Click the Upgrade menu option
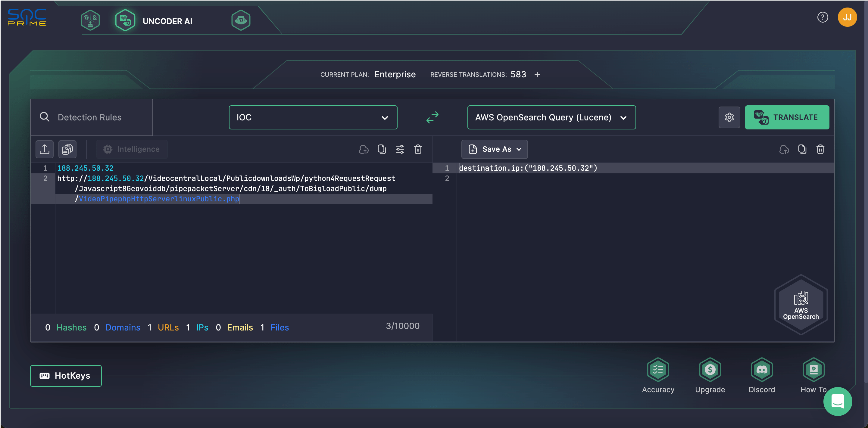 (710, 378)
